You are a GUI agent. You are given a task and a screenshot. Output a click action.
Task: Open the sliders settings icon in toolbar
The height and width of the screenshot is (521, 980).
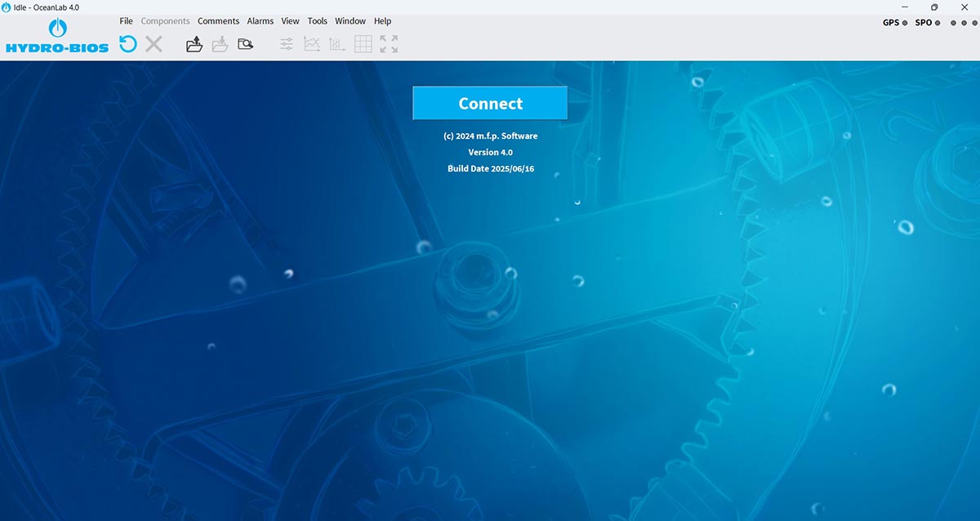tap(287, 44)
